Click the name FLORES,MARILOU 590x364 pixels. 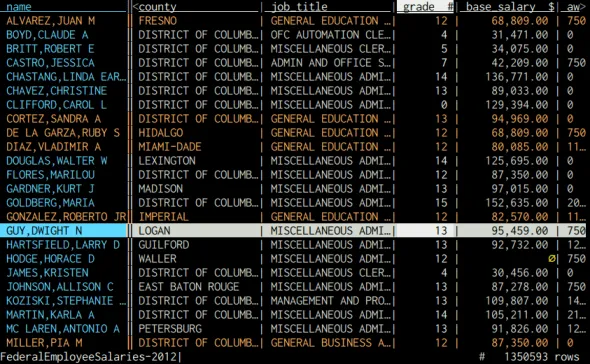tap(50, 175)
